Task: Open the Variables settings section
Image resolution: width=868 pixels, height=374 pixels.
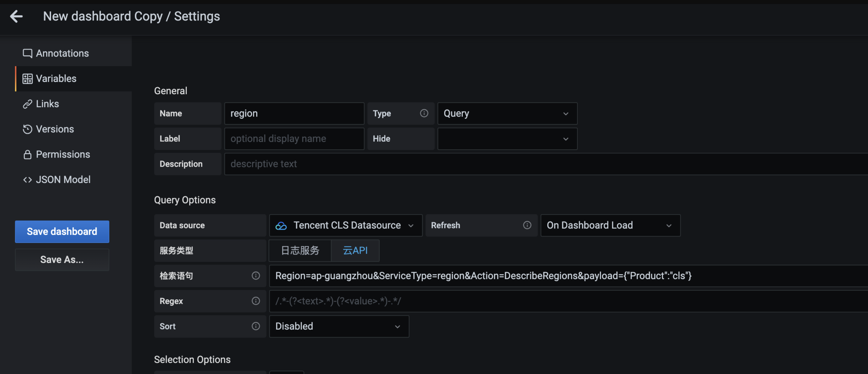Action: (x=73, y=79)
